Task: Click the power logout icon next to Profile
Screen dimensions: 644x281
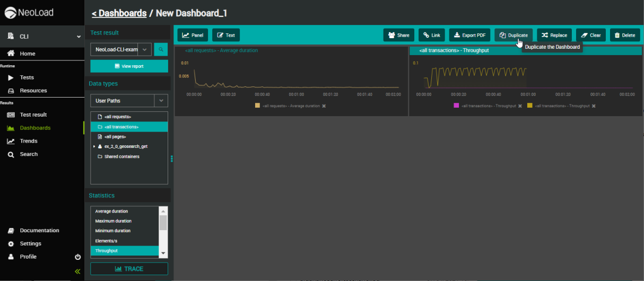Action: 78,257
